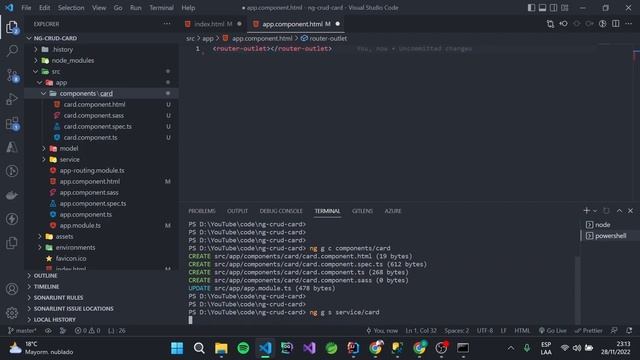
Task: Click Go Live in status bar
Action: click(x=552, y=331)
